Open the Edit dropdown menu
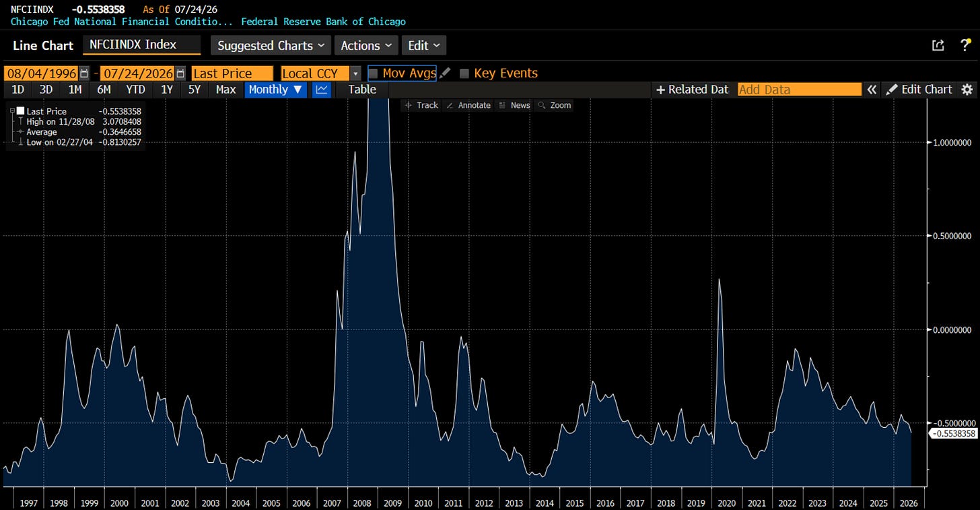The image size is (980, 510). tap(424, 45)
